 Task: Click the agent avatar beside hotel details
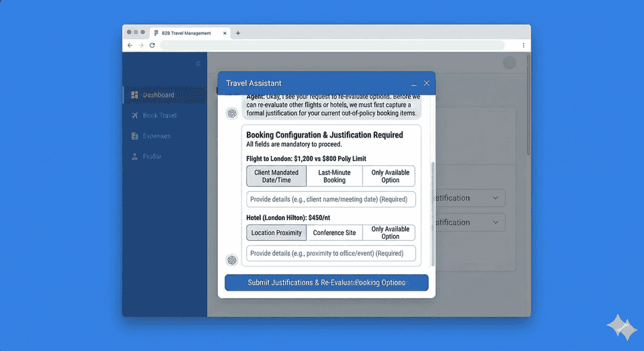[x=232, y=260]
